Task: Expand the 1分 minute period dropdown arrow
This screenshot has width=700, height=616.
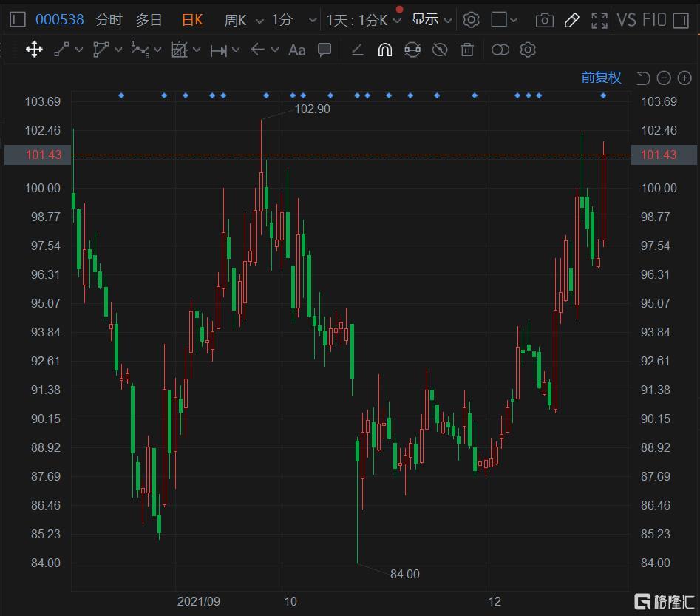Action: 313,20
